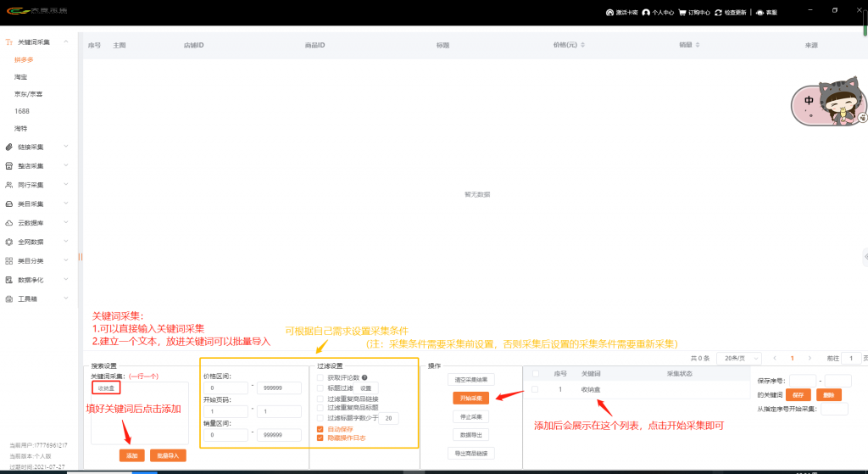Viewport: 868px width, 474px height.
Task: Go to previous page arrow in pagination
Action: tap(775, 359)
